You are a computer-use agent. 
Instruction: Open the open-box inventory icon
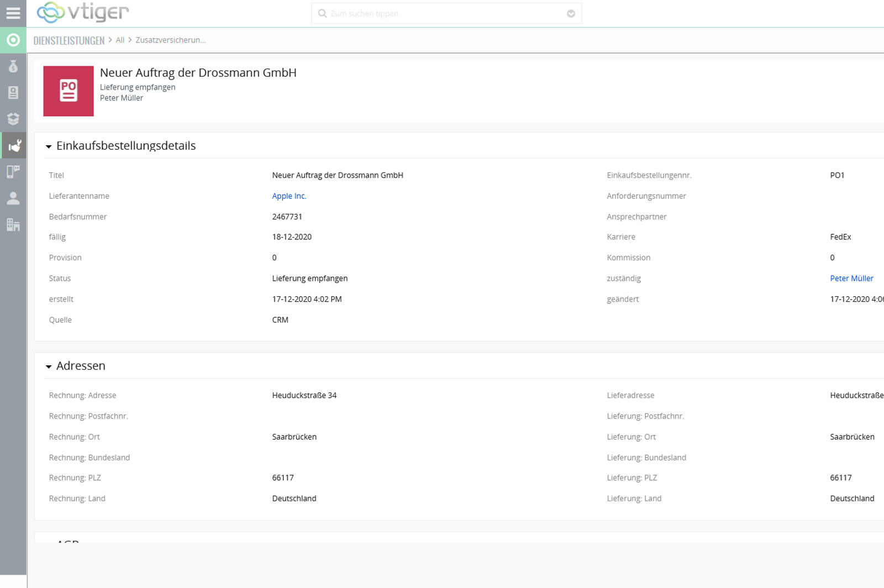tap(13, 119)
